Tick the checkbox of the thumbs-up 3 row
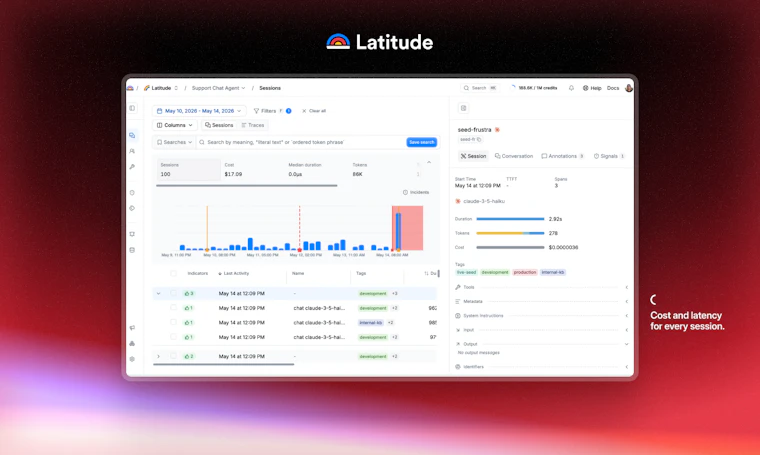The image size is (760, 455). pyautogui.click(x=173, y=294)
